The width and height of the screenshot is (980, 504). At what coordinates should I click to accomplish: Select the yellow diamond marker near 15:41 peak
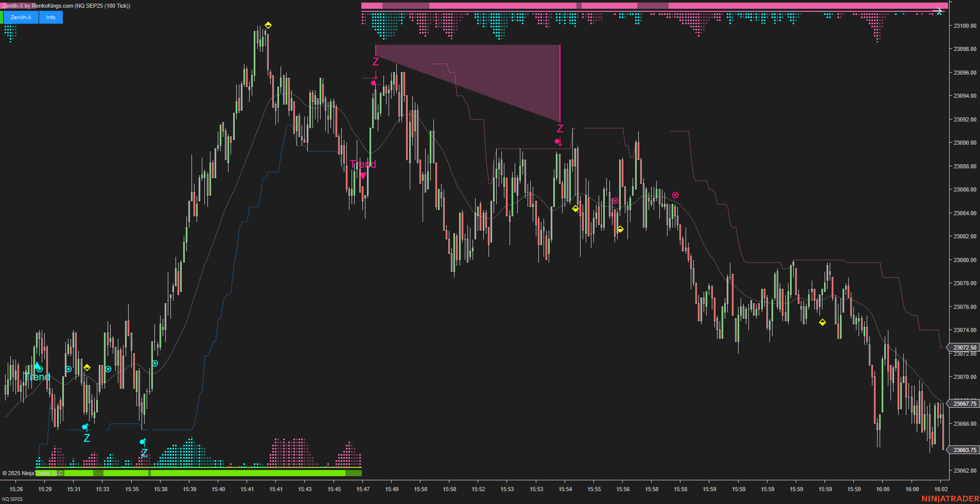click(268, 24)
